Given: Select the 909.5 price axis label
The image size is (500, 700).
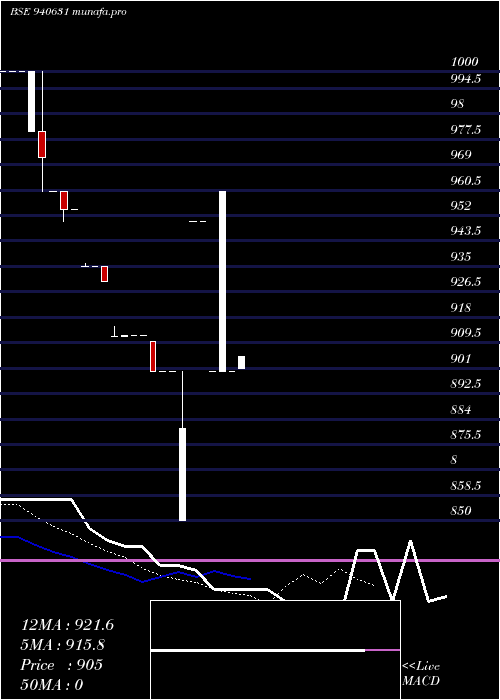Looking at the screenshot, I should click(466, 333).
